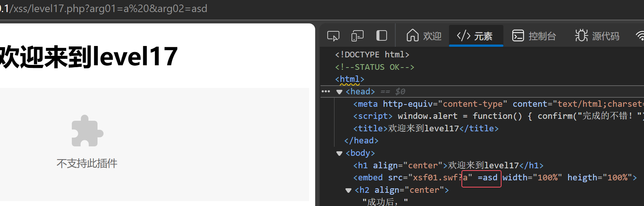Switch to the 元素 elements tab

[x=476, y=36]
